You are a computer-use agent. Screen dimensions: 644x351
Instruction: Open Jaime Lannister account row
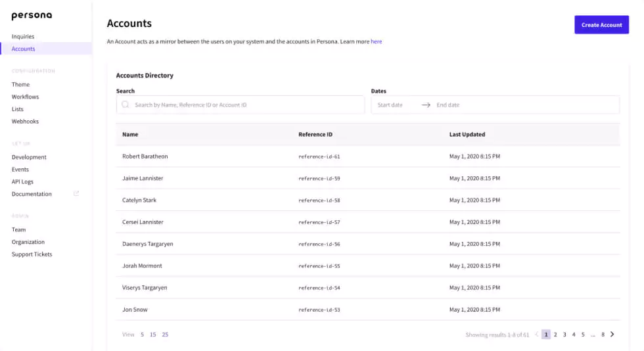[x=368, y=178]
